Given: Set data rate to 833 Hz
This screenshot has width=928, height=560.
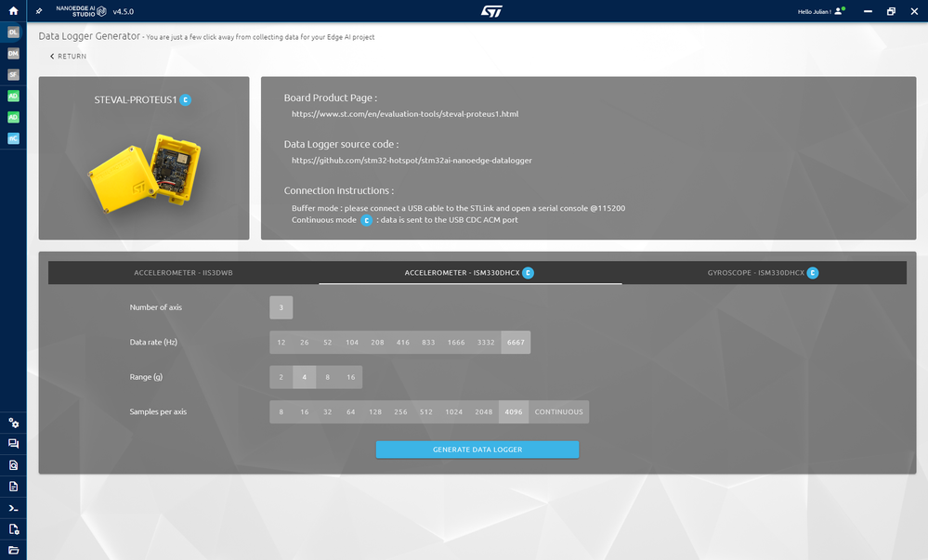Looking at the screenshot, I should [428, 342].
